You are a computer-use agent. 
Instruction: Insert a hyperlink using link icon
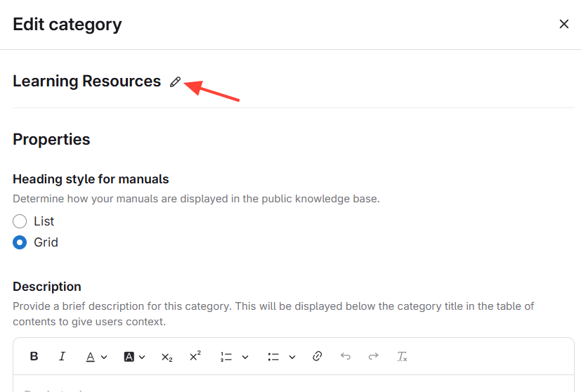317,356
